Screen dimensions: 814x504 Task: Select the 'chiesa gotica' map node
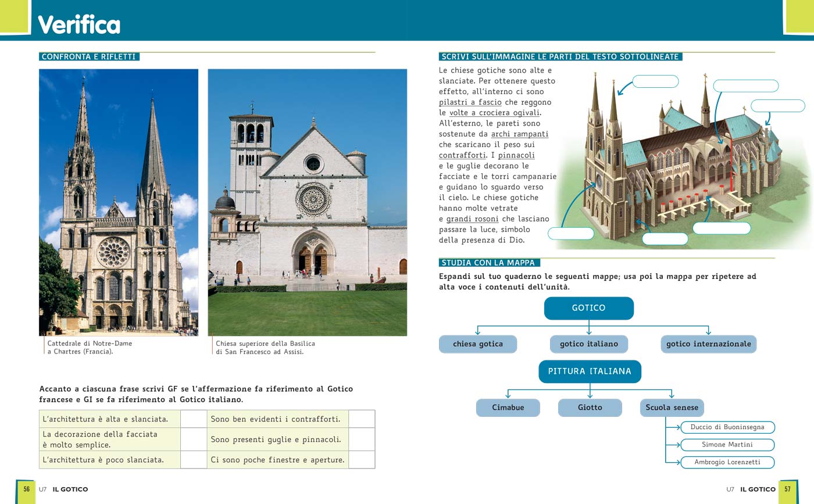478,344
